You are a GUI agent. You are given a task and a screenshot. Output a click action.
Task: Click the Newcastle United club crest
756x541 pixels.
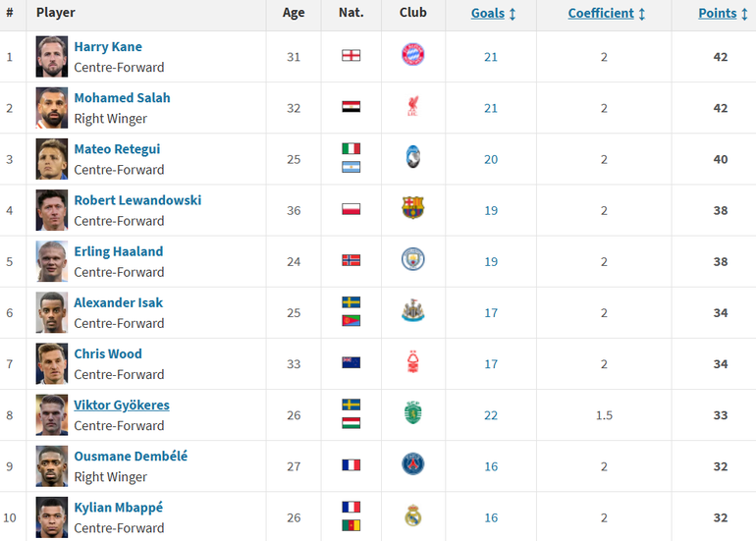(x=412, y=310)
